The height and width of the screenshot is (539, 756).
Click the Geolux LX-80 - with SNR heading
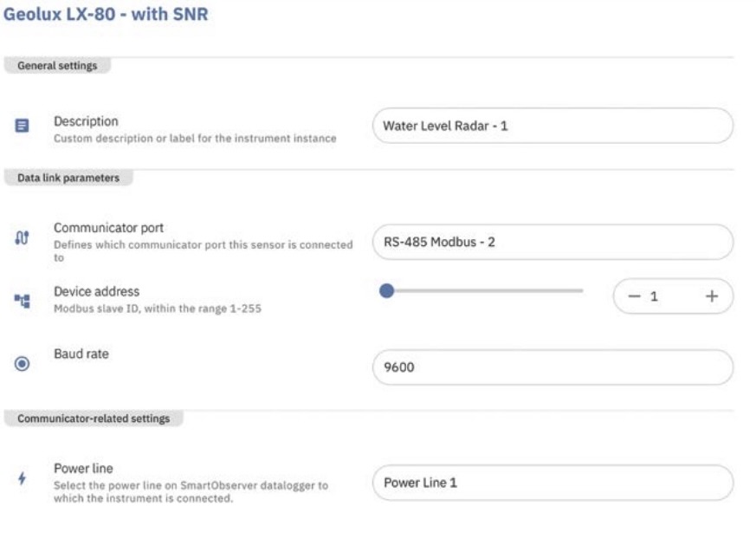(107, 16)
